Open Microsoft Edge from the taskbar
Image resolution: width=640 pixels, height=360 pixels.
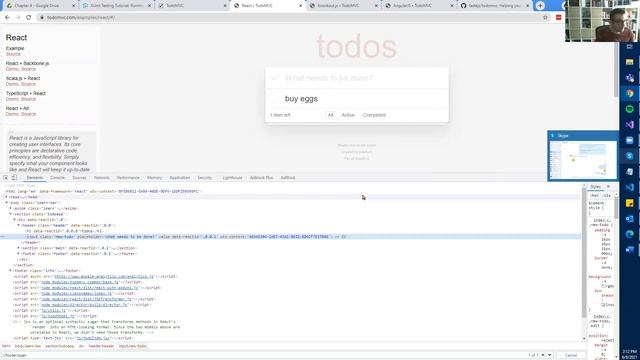pos(629,234)
